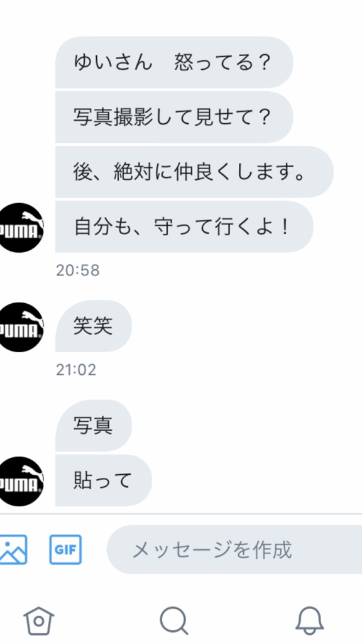
Task: Select the 写真 message bubble
Action: (x=94, y=426)
